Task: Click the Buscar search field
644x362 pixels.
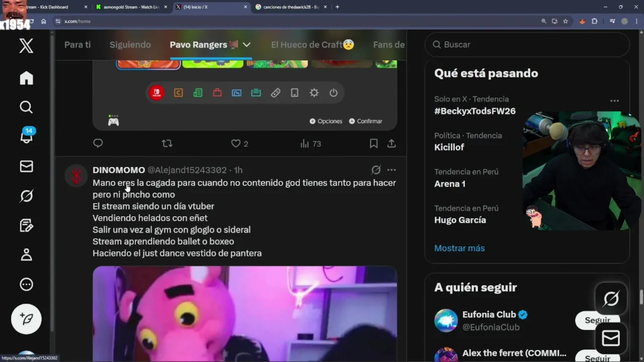Action: click(527, 45)
